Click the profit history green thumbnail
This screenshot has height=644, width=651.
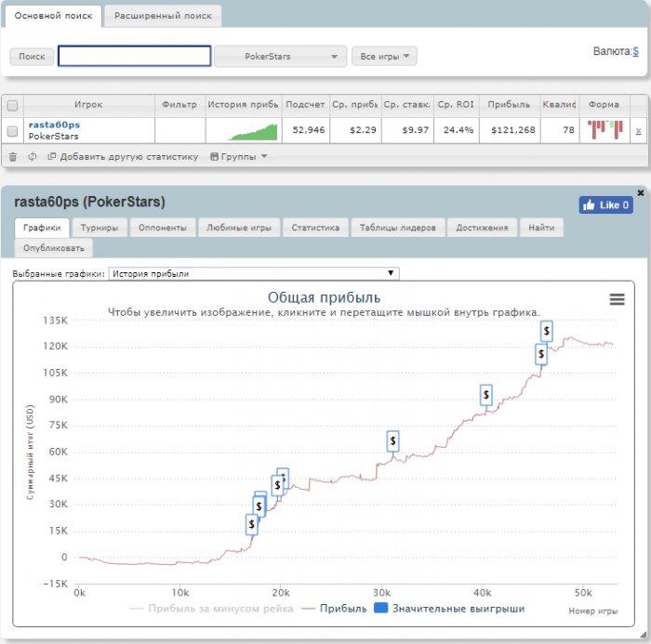click(x=252, y=132)
